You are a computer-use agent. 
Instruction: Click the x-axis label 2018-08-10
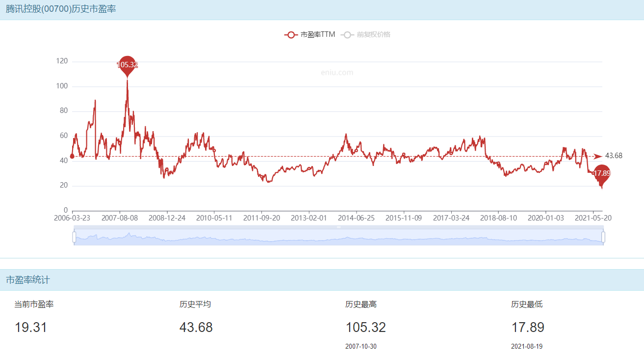498,218
